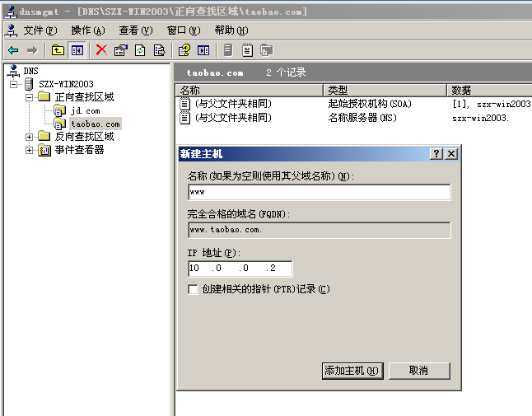This screenshot has width=532, height=416.
Task: Click the [1], szx-win2003 data cell
Action: coord(492,104)
